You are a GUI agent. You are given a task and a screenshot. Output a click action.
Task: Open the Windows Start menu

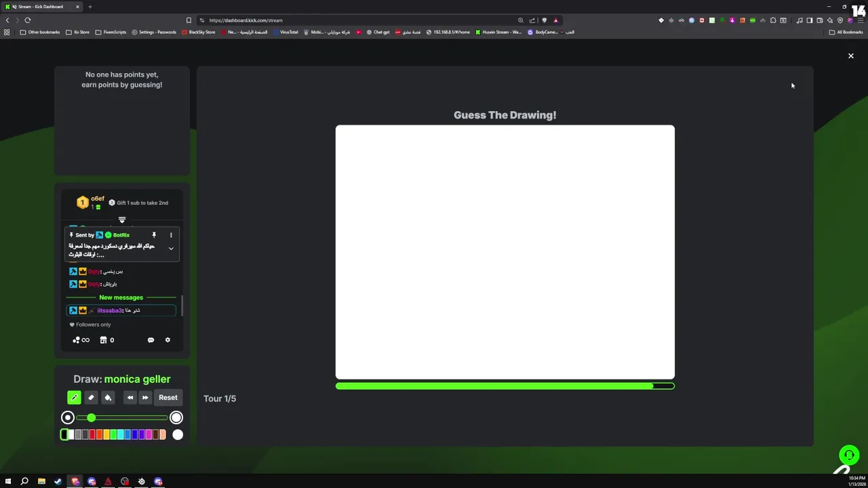[x=8, y=481]
